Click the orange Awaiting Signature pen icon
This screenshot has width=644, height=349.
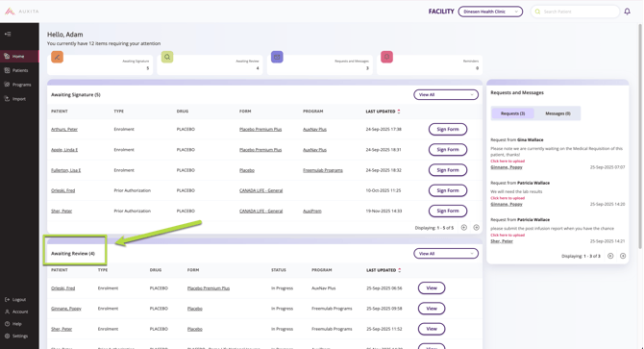point(57,57)
